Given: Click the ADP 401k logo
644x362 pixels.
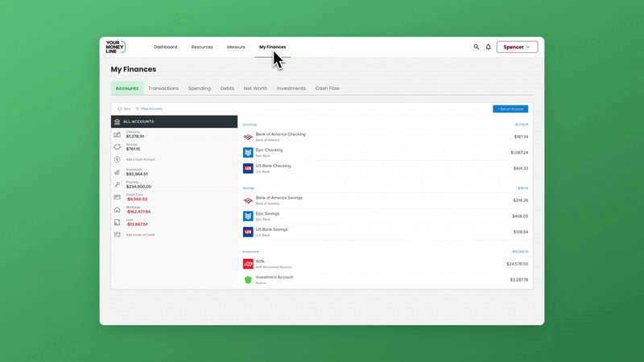Looking at the screenshot, I should click(248, 264).
